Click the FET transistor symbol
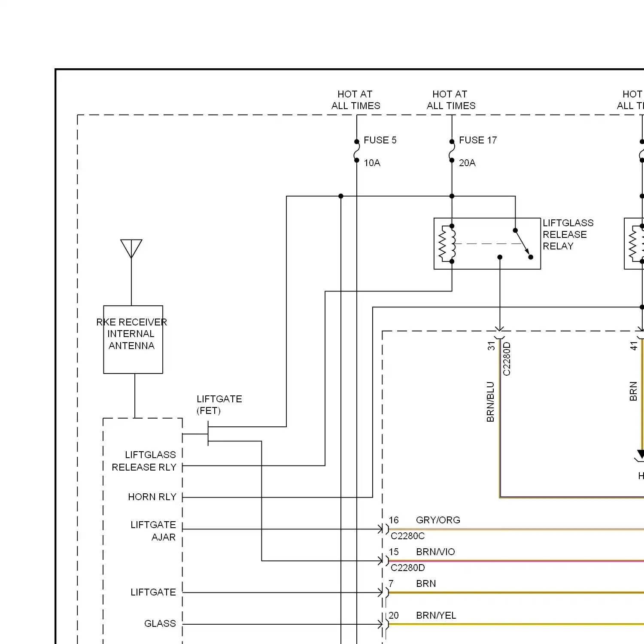 (x=208, y=434)
